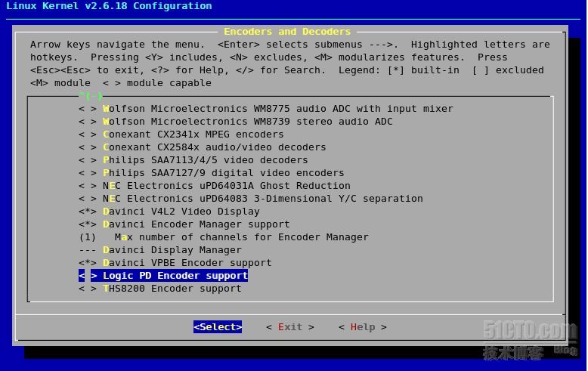Toggle highlighted Logic PD Encoder support marker

tap(88, 276)
